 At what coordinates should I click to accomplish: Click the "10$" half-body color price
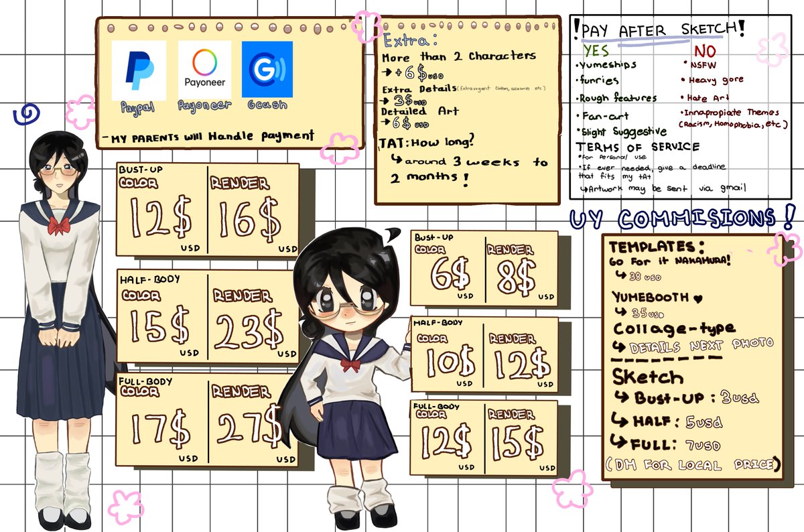tap(452, 362)
